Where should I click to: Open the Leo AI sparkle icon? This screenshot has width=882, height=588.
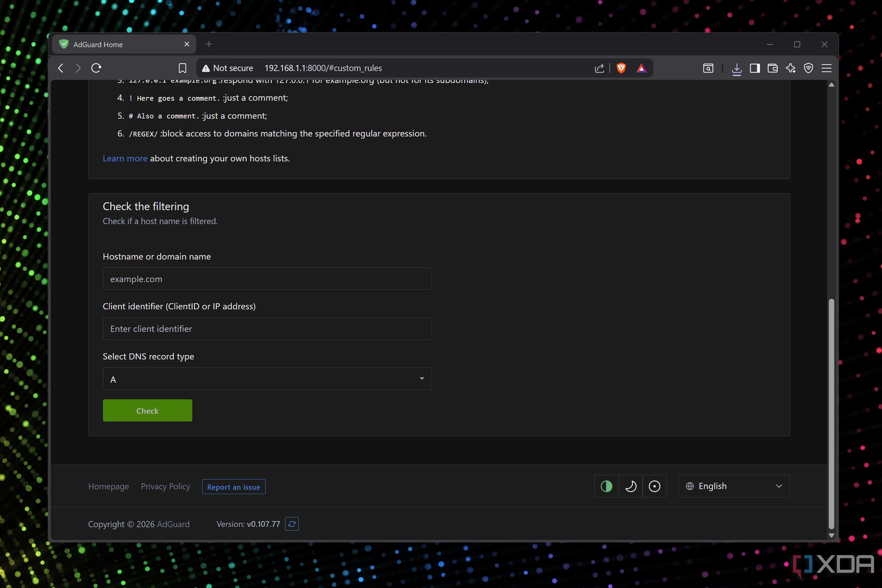tap(791, 68)
